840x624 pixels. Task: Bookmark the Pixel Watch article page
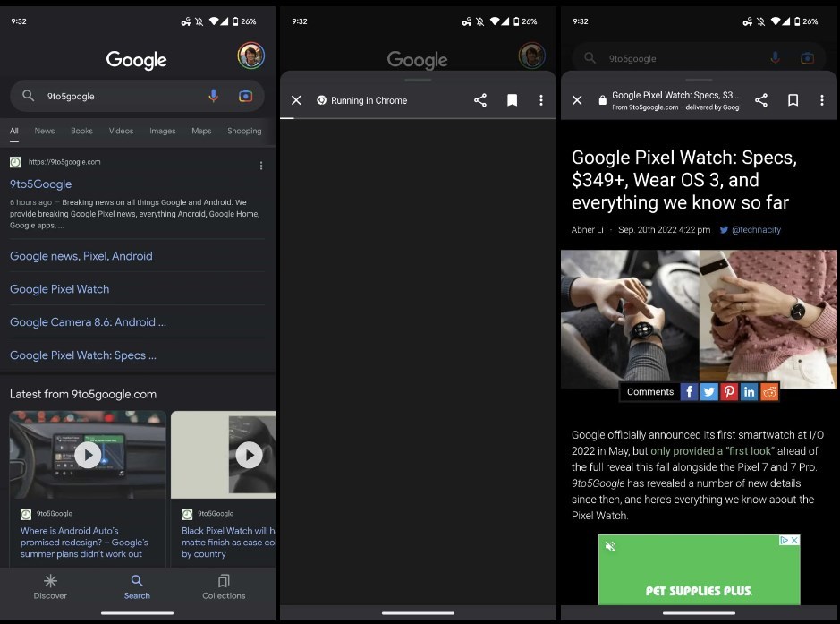[793, 100]
